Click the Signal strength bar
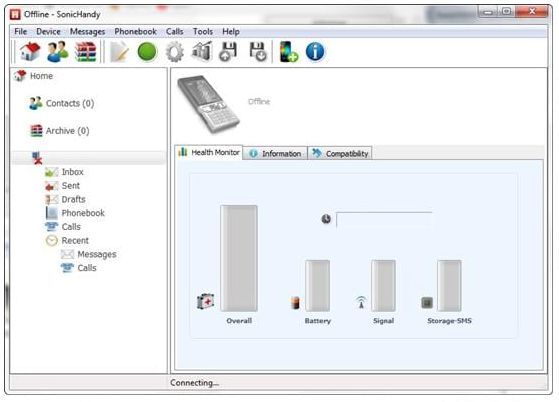Image resolution: width=559 pixels, height=402 pixels. [383, 286]
